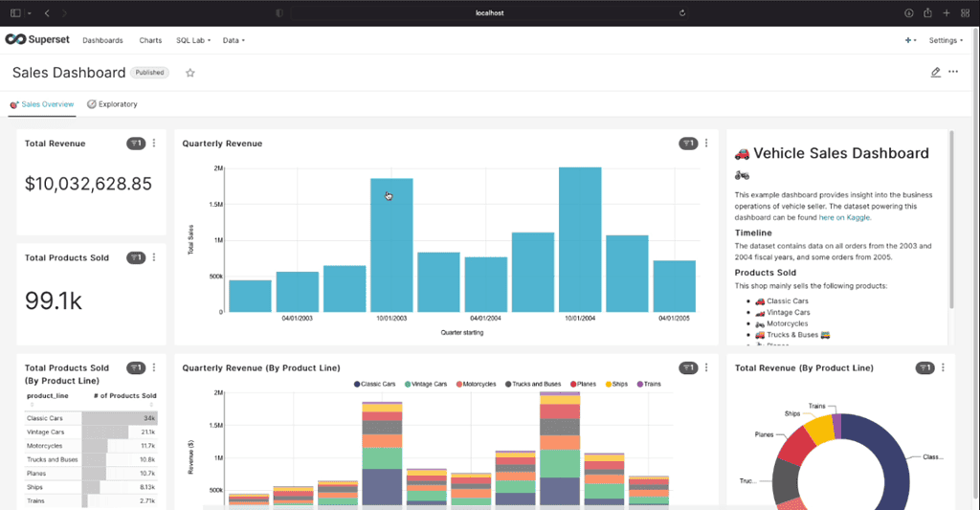The width and height of the screenshot is (980, 510).
Task: Open Total Products Sold chart options menu
Action: click(x=154, y=257)
